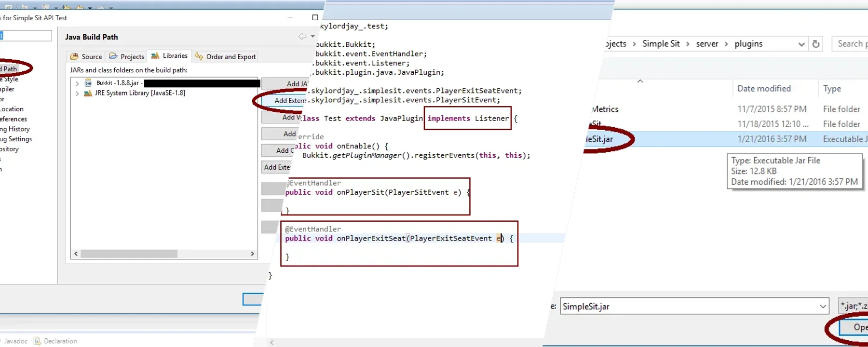Expand the JRE System Library entry

coord(77,93)
